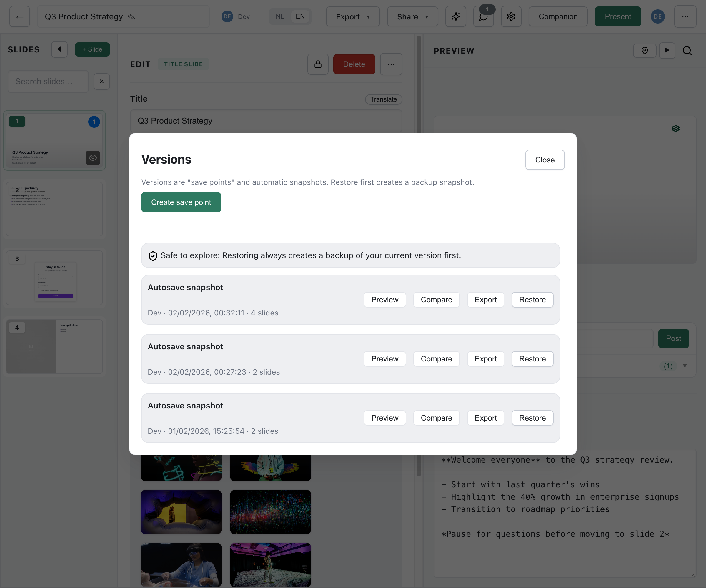Export the 15:25:54 autosave snapshot

pos(485,418)
